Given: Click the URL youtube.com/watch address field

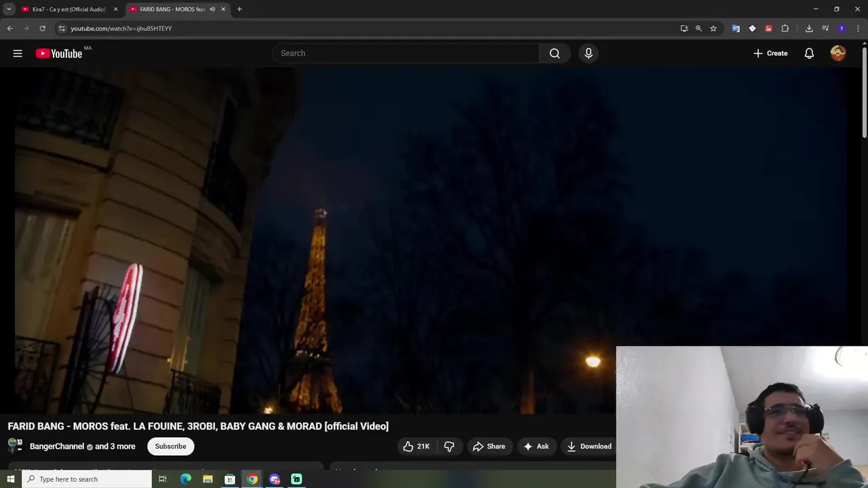Looking at the screenshot, I should coord(121,28).
